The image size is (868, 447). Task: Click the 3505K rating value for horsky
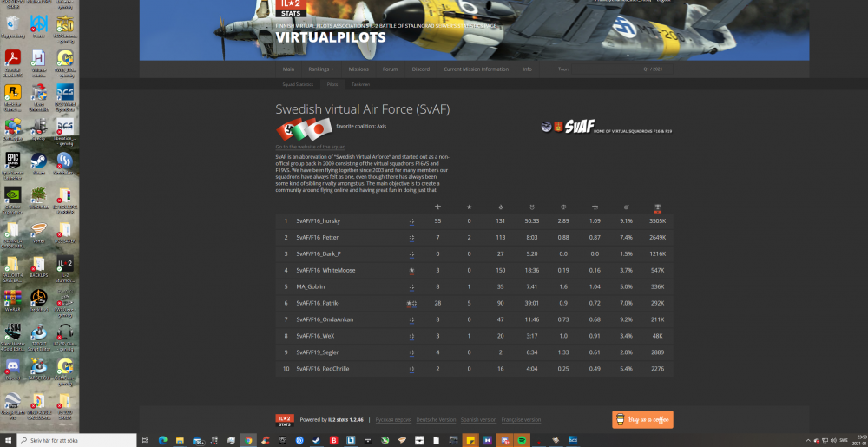pyautogui.click(x=658, y=221)
